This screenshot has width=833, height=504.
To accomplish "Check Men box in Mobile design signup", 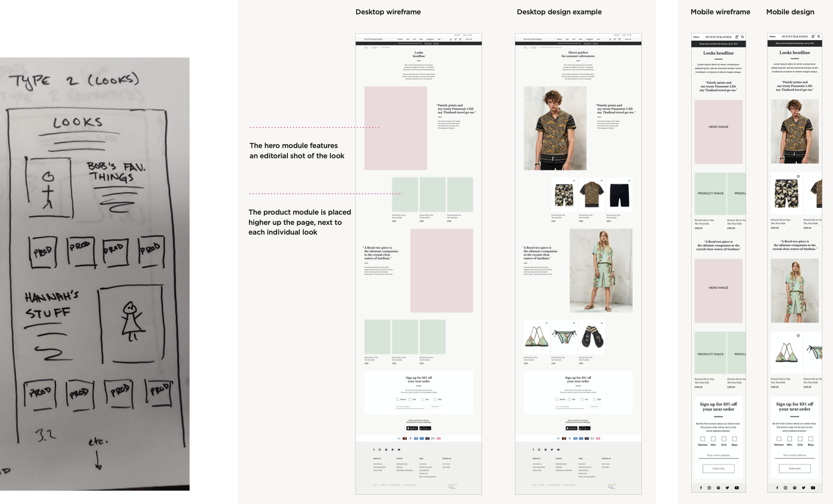I will pos(789,439).
